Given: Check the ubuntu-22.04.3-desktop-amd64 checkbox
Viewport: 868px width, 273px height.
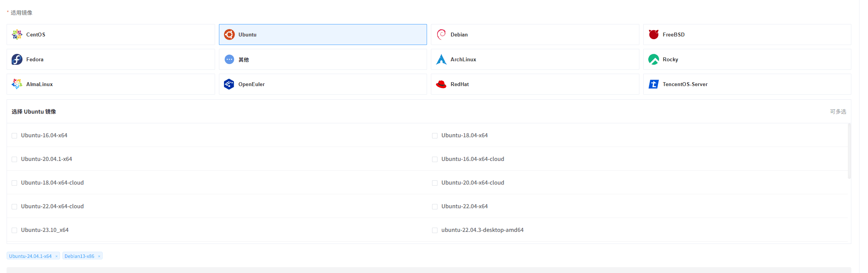Looking at the screenshot, I should pyautogui.click(x=435, y=230).
